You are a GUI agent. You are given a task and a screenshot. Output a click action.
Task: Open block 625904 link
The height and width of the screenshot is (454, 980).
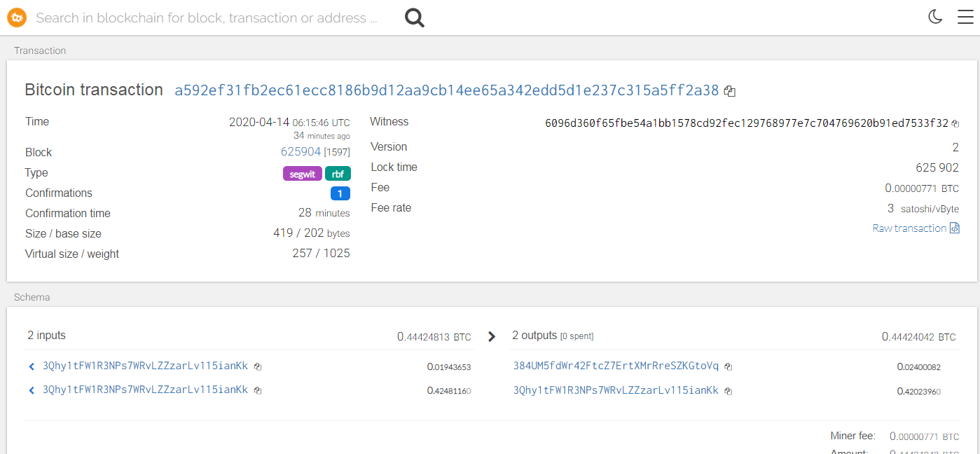(x=301, y=152)
